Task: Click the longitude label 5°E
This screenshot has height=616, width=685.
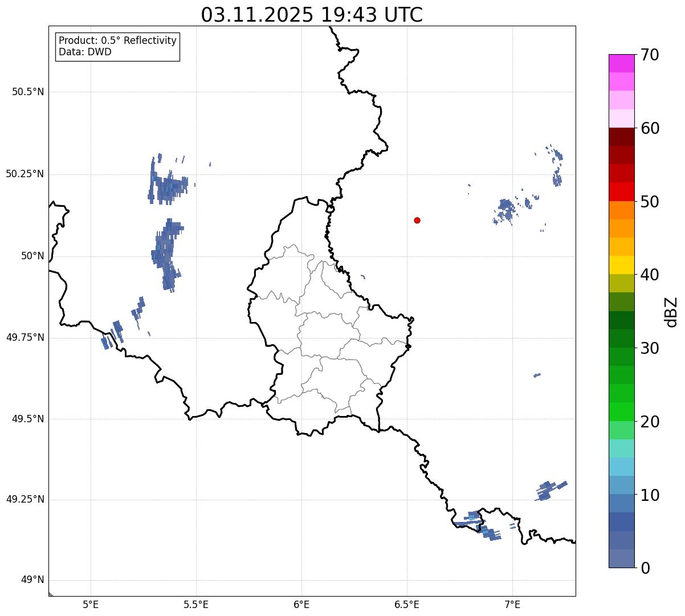Action: pyautogui.click(x=91, y=604)
